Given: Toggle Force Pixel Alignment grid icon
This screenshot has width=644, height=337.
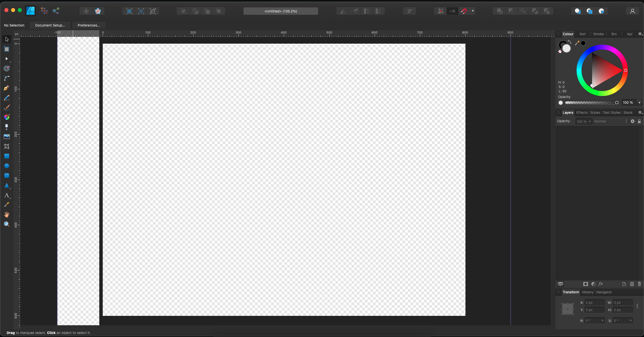Looking at the screenshot, I should pyautogui.click(x=441, y=11).
